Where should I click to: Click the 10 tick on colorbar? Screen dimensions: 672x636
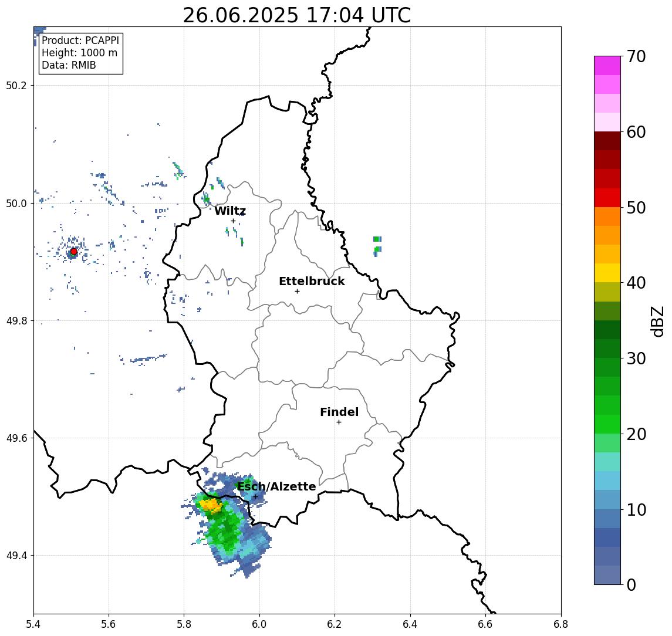pos(636,510)
